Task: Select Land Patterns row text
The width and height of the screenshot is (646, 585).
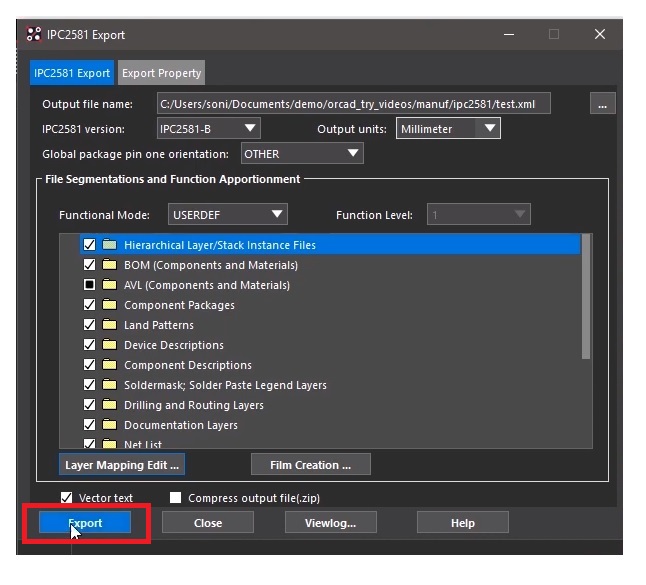Action: (x=159, y=325)
